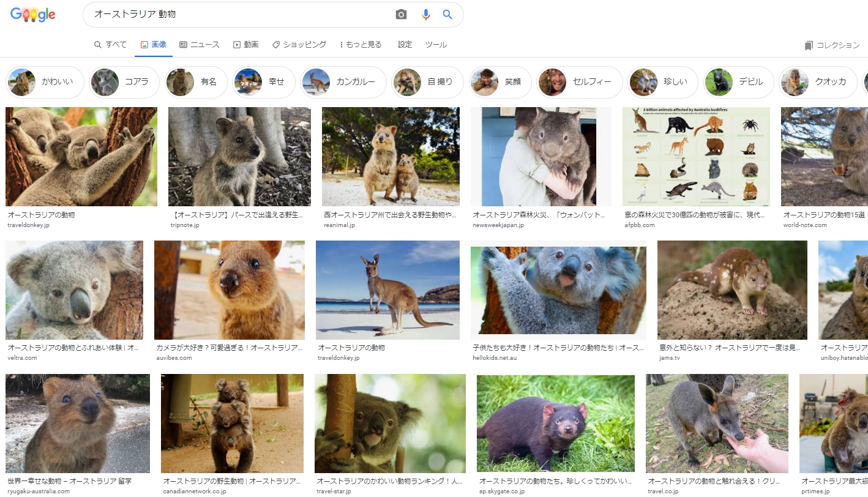Open search by image via the camera icon
The width and height of the screenshot is (868, 497).
(401, 14)
